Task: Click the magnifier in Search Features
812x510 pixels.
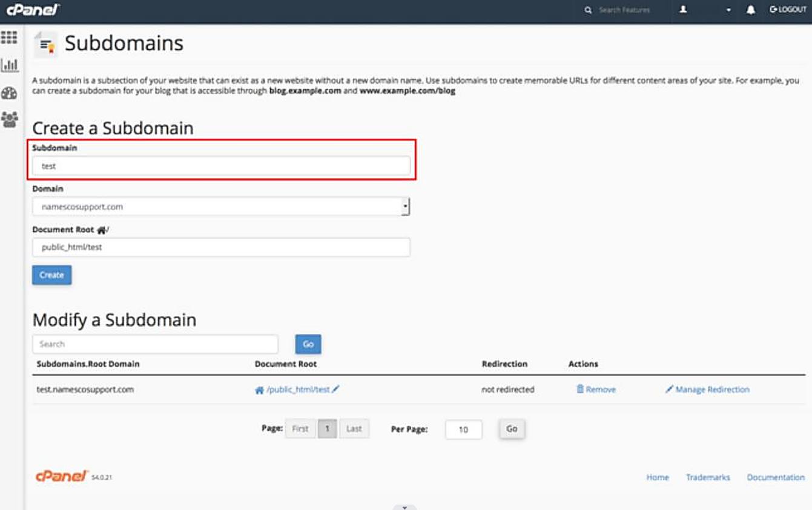Action: click(x=587, y=10)
